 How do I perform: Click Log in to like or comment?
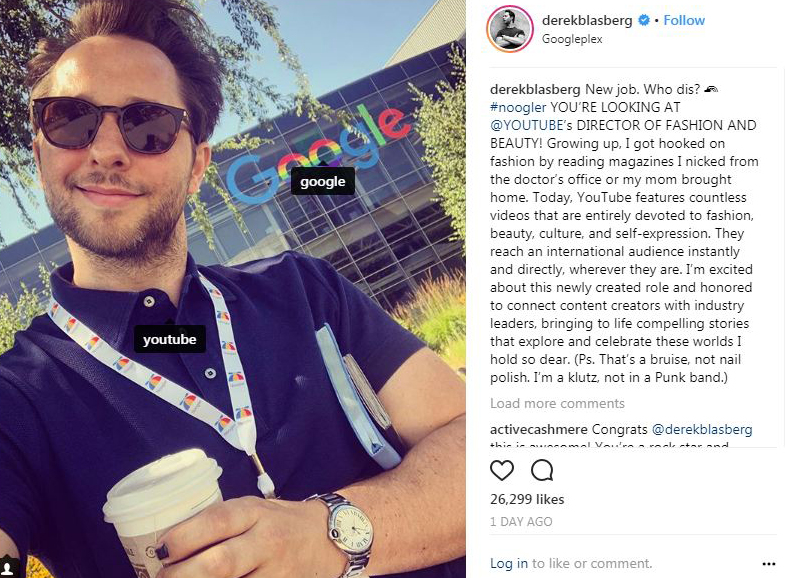(509, 563)
